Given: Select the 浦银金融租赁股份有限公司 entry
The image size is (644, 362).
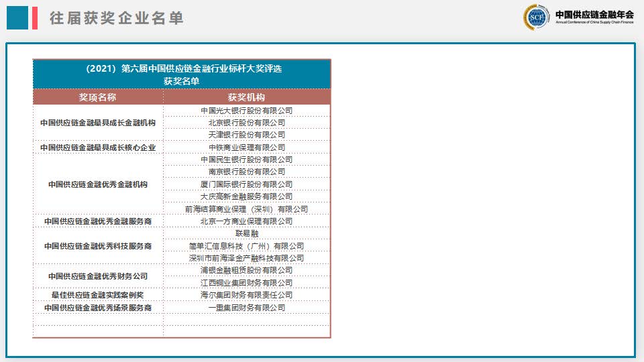Looking at the screenshot, I should 246,270.
